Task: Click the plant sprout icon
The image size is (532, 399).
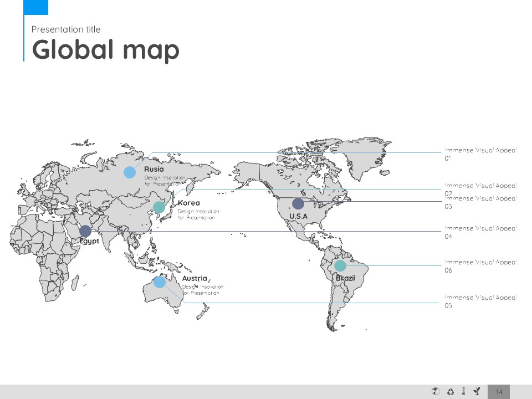Action: click(476, 392)
